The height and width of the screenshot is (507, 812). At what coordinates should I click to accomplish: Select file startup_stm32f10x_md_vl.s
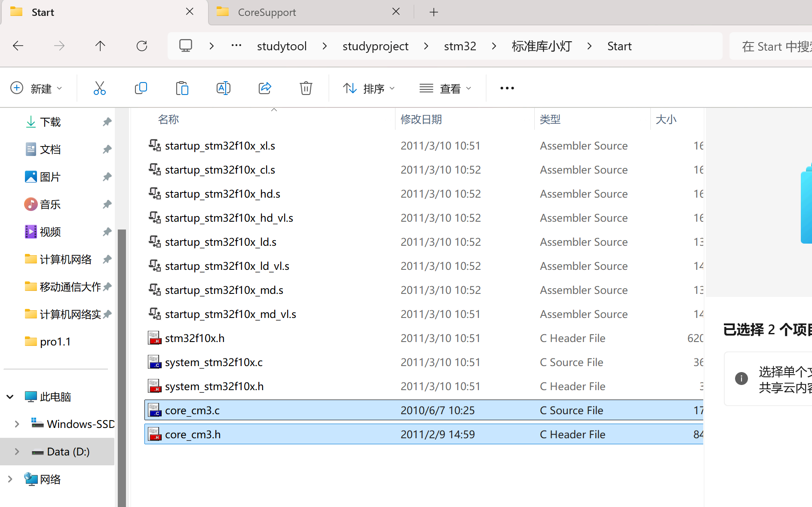pos(424,314)
